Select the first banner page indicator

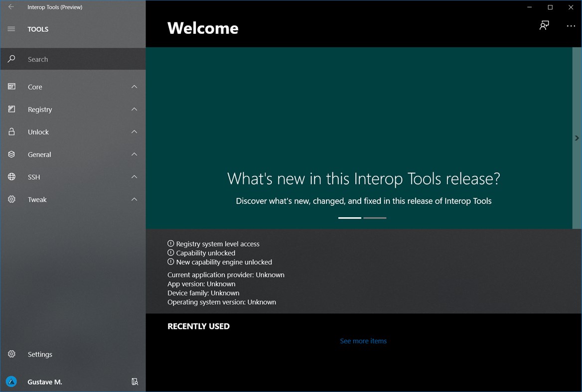point(350,218)
